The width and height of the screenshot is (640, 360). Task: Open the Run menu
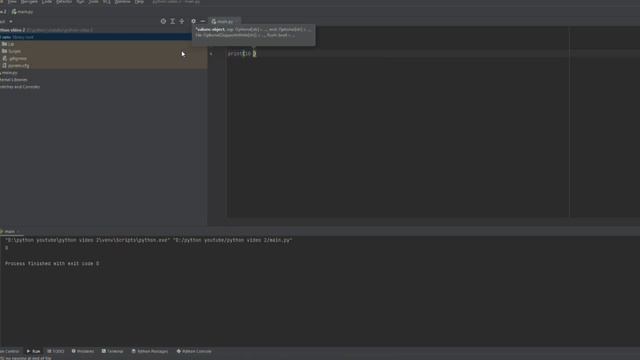80,2
